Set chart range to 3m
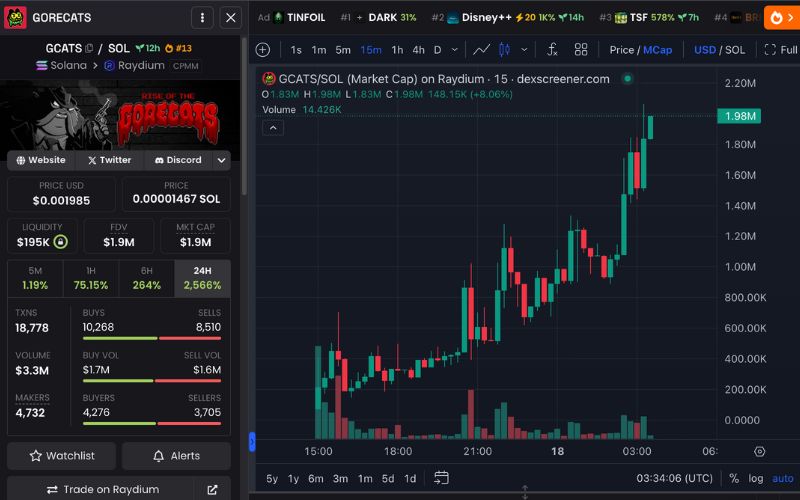 click(340, 479)
